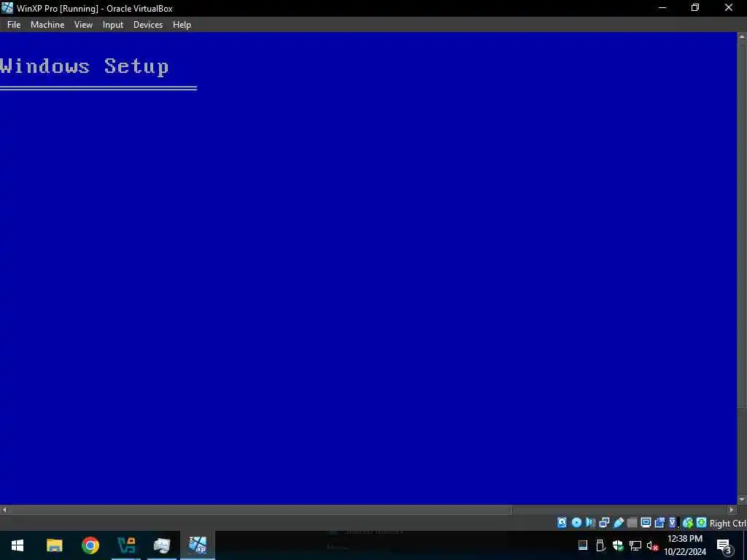Restore down the VirtualBox window

695,8
